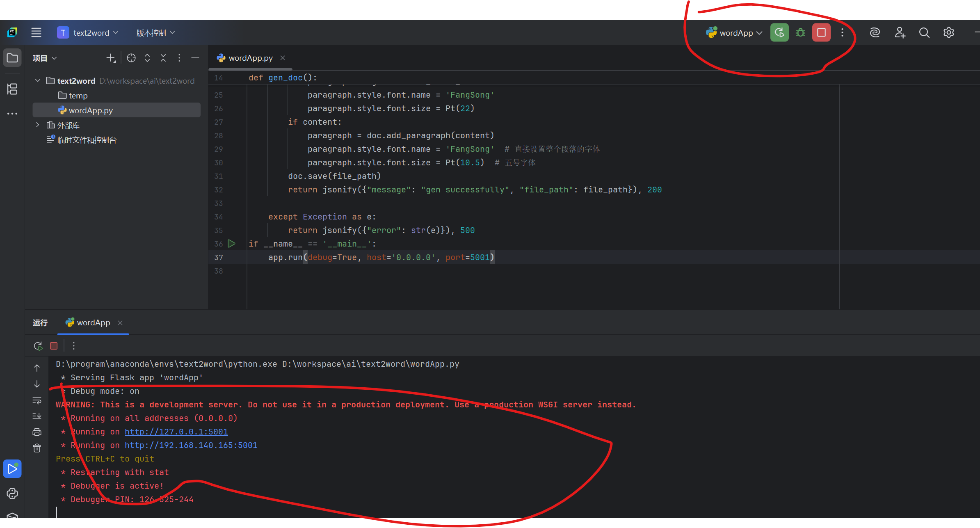The width and height of the screenshot is (980, 528).
Task: Collapse the text2word project tree node
Action: click(37, 80)
